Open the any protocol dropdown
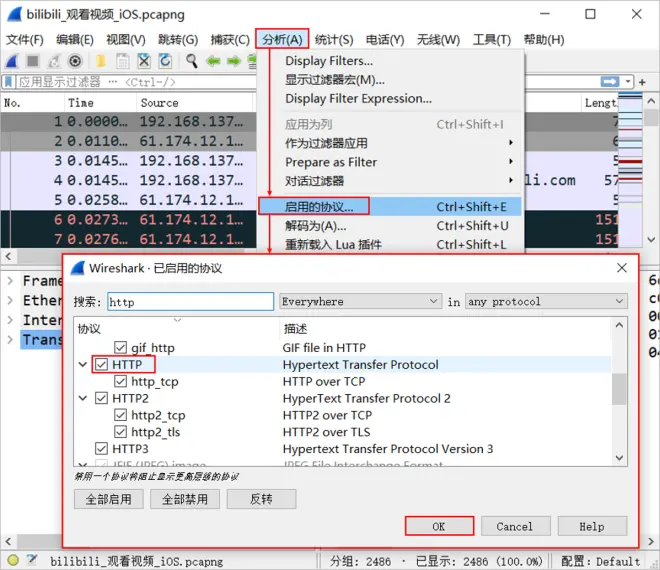Viewport: 660px width, 570px height. (x=546, y=301)
